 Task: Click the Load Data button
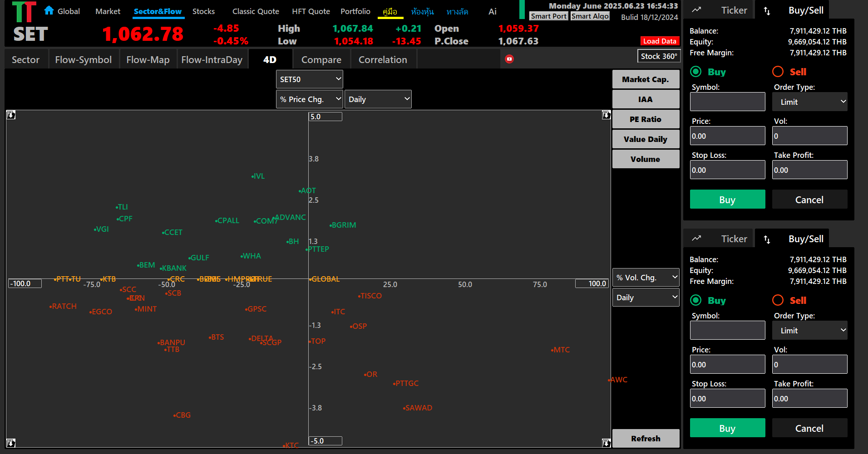(x=660, y=41)
